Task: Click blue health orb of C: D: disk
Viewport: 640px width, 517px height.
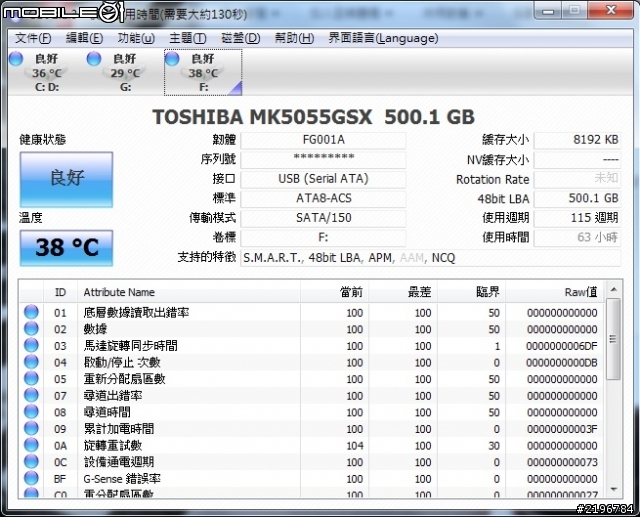Action: coord(16,59)
